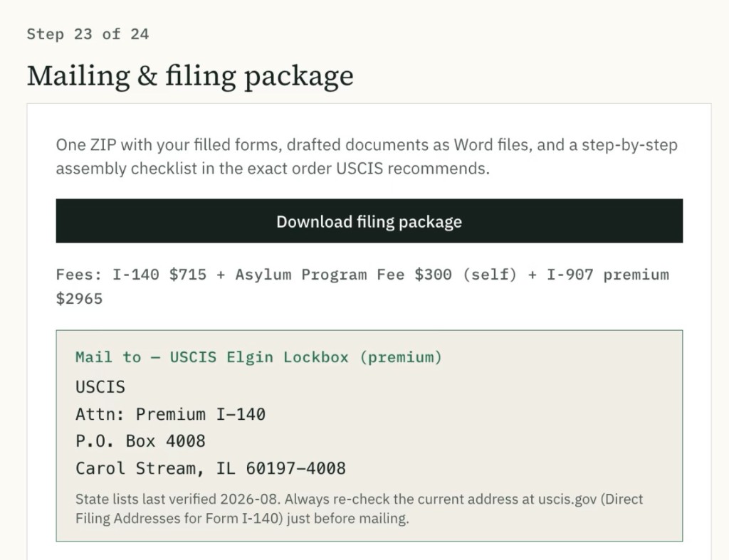
Task: Click the Download filing package button
Action: coord(369,221)
